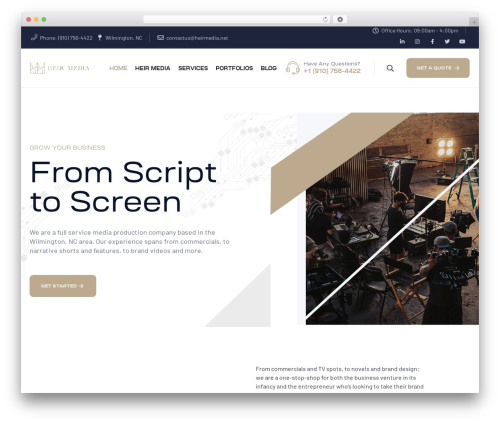
Task: Click the contactus@heirmedia.net email link
Action: tap(197, 38)
